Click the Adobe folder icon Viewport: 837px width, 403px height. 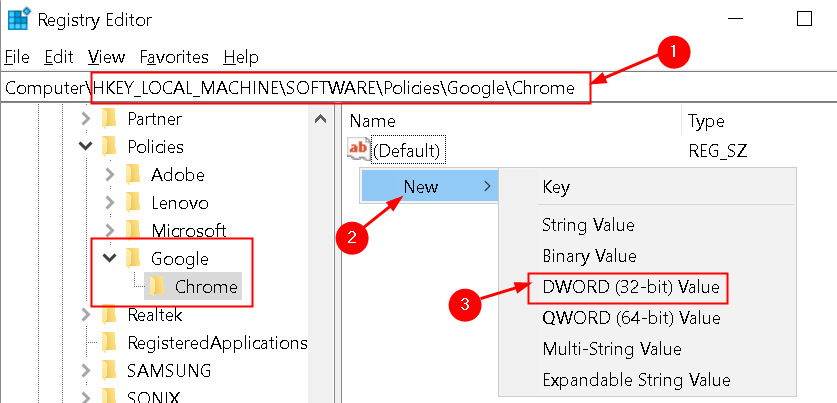pyautogui.click(x=134, y=175)
